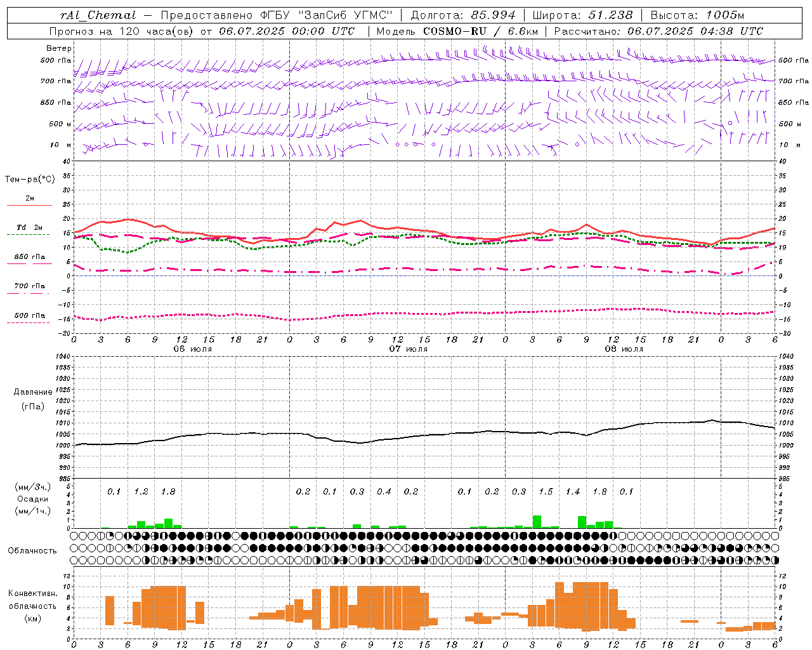Click the station name rAl_Chemal in the title
Viewport: 812px width, 650px height.
coord(97,15)
